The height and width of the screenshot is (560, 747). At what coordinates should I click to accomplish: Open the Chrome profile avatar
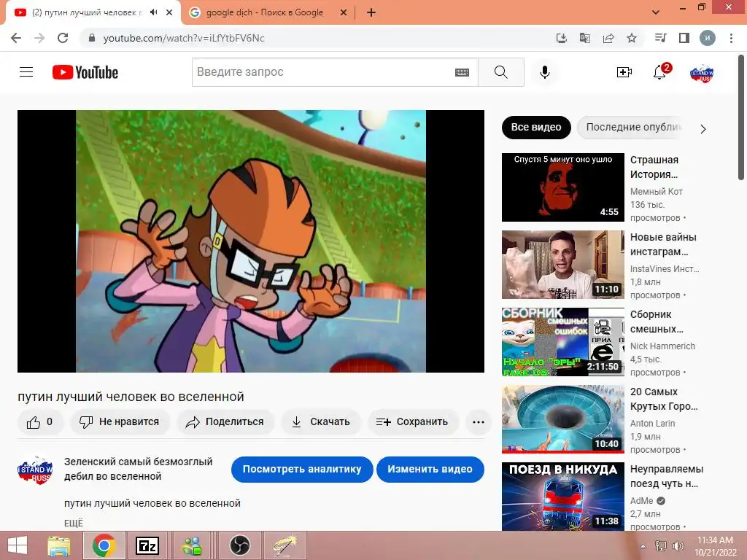coord(708,38)
